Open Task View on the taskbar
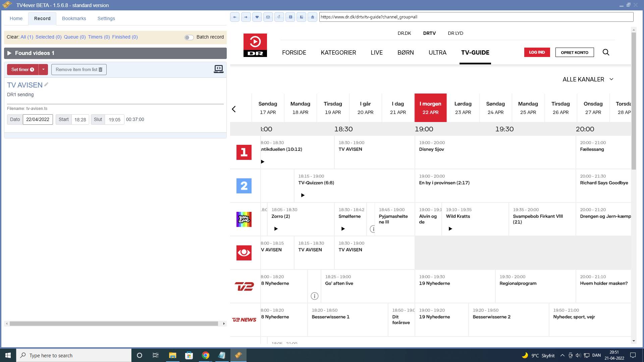 (x=155, y=355)
